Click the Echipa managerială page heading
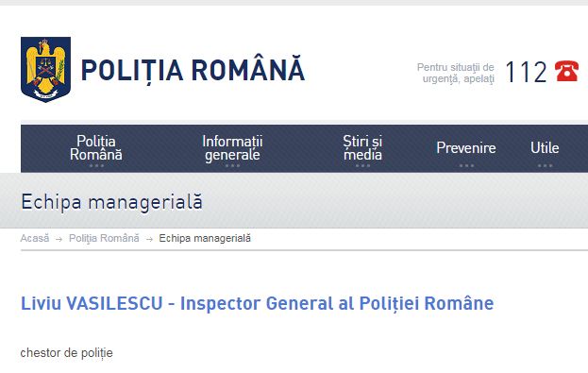 click(111, 202)
